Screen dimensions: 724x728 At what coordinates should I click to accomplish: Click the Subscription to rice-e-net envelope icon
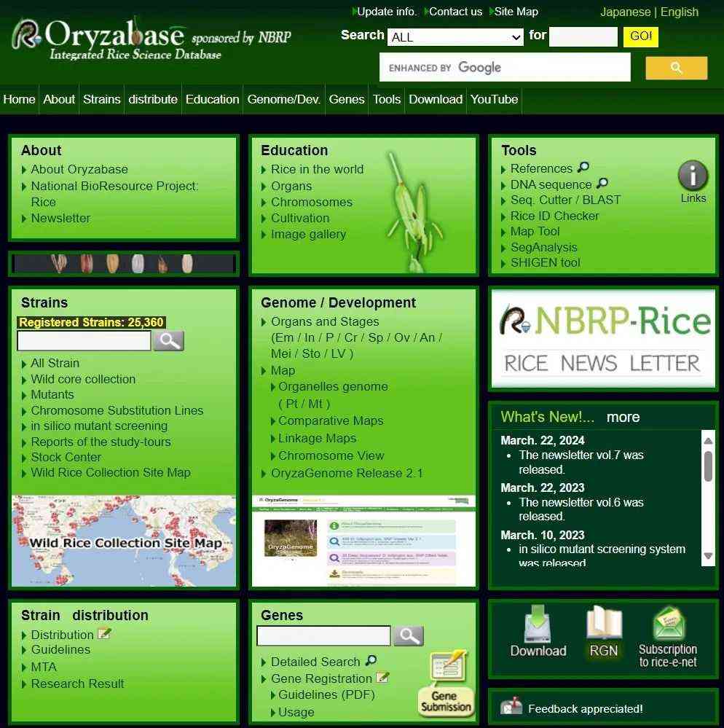669,623
